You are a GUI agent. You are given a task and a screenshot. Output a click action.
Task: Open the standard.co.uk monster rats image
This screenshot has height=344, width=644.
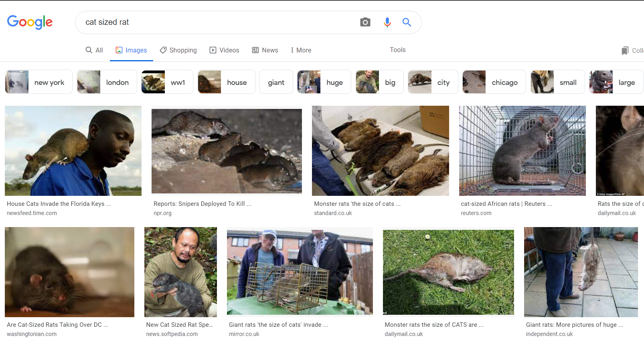381,151
